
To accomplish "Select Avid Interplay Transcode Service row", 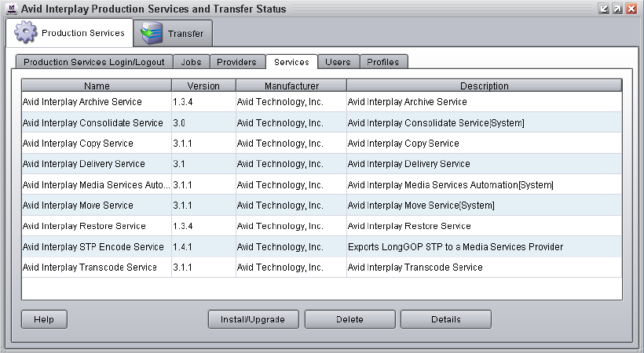I will point(89,267).
